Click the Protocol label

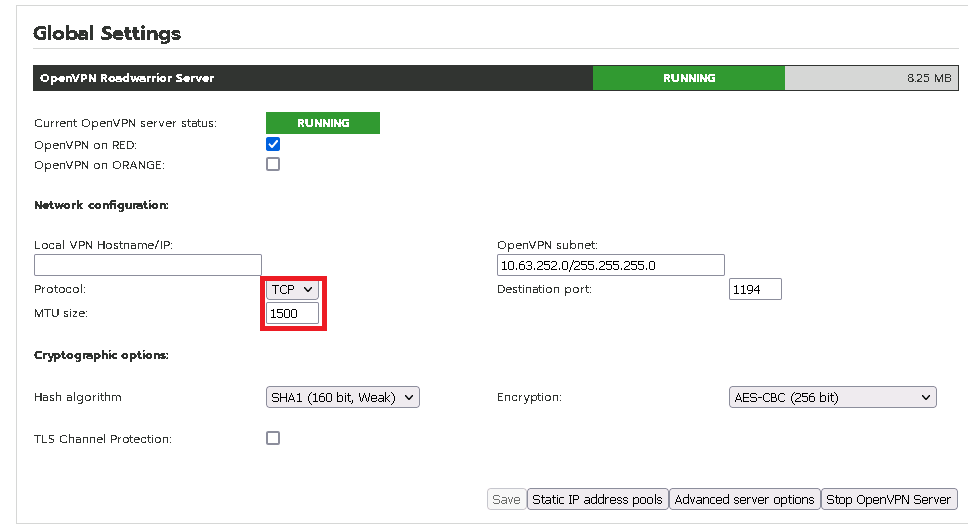point(60,289)
